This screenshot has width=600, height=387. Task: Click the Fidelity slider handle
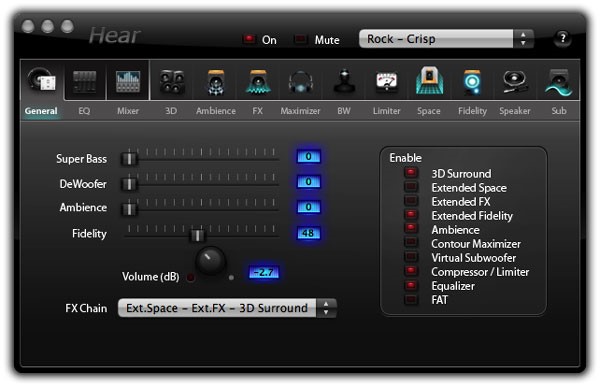pos(197,235)
